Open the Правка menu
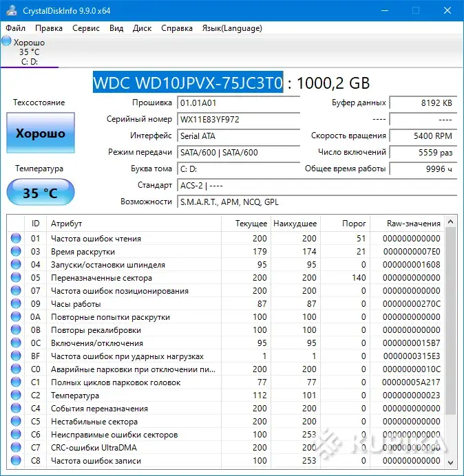Image resolution: width=464 pixels, height=476 pixels. (x=49, y=28)
